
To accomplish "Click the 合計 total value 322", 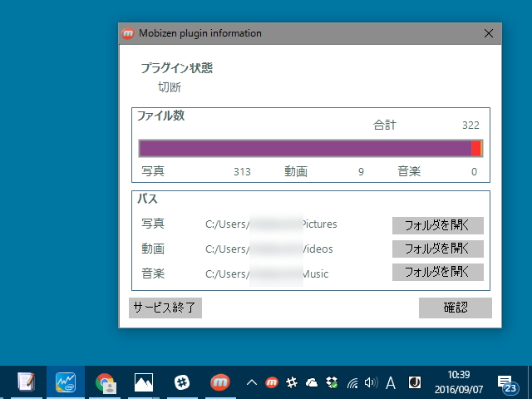I will pos(470,126).
